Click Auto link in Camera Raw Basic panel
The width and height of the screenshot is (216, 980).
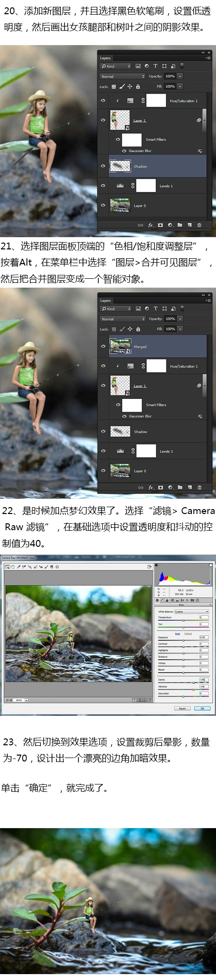(x=177, y=634)
